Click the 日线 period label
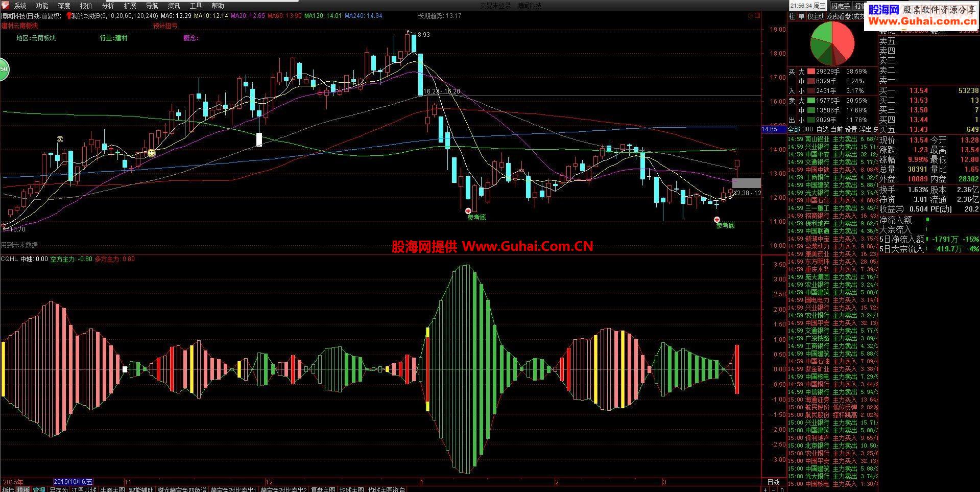The image size is (980, 492). pyautogui.click(x=774, y=481)
